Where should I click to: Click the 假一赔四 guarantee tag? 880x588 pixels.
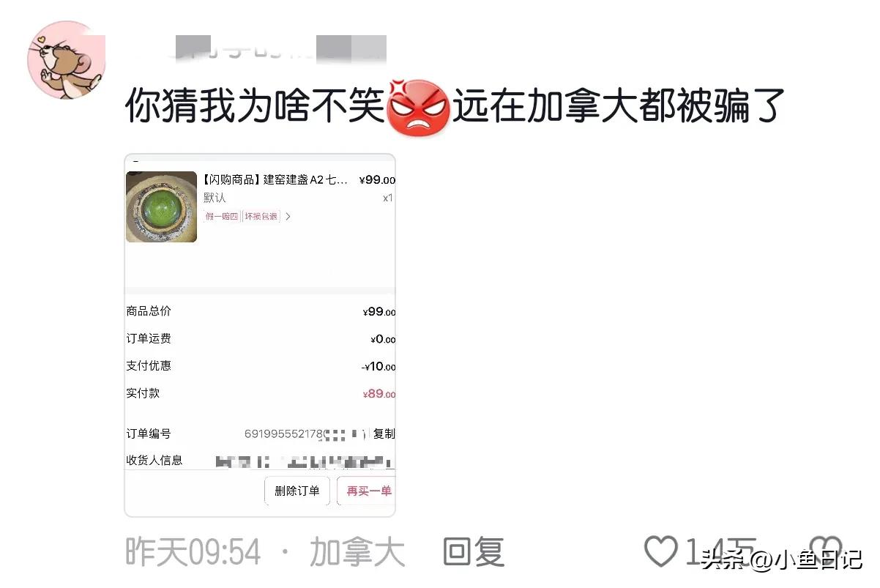(x=221, y=217)
